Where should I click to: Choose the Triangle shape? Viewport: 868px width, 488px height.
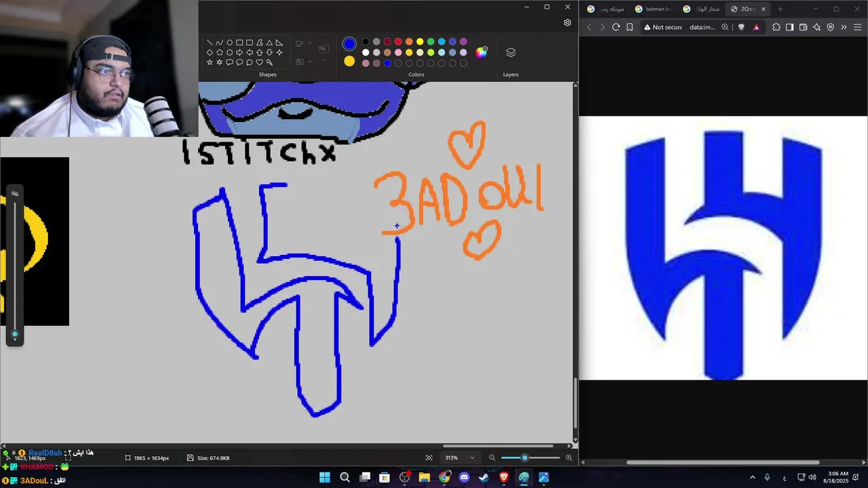point(269,42)
